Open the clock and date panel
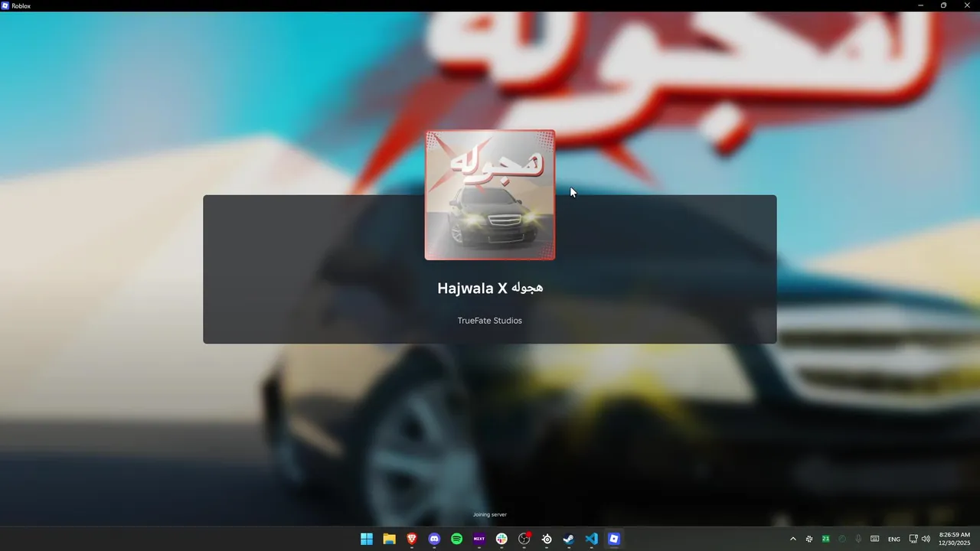This screenshot has height=551, width=980. point(955,539)
